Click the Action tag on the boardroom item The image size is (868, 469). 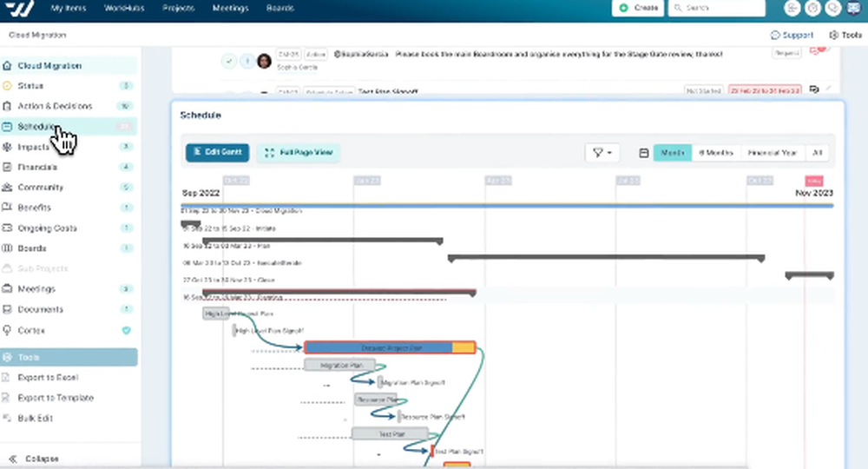coord(316,54)
